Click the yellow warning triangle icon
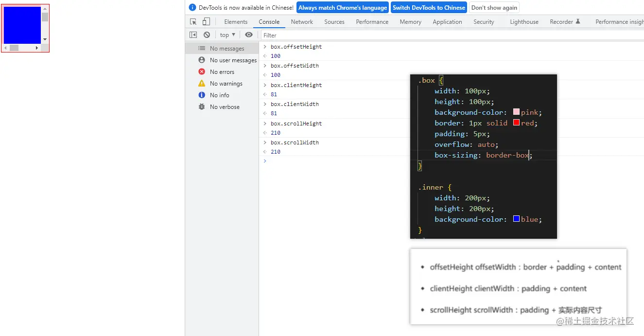Image resolution: width=644 pixels, height=336 pixels. [202, 83]
